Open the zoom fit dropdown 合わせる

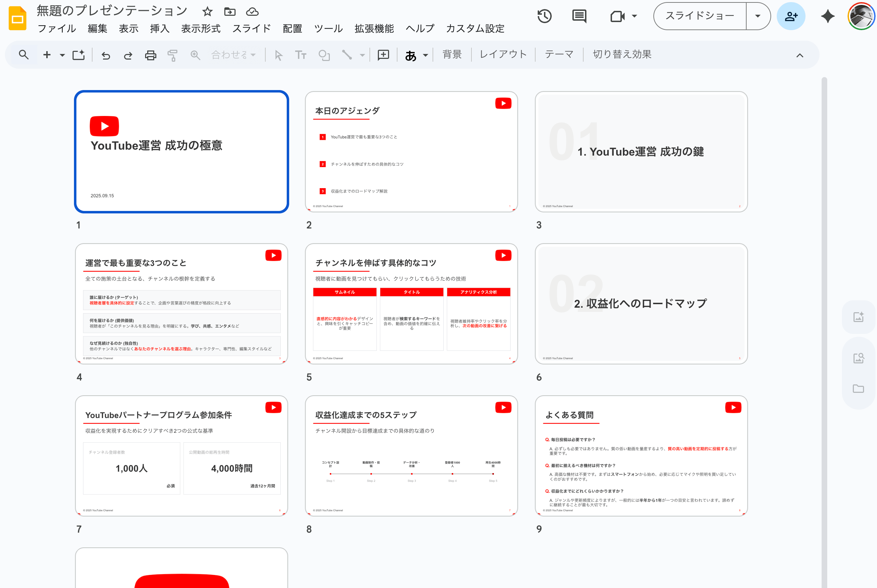click(232, 55)
